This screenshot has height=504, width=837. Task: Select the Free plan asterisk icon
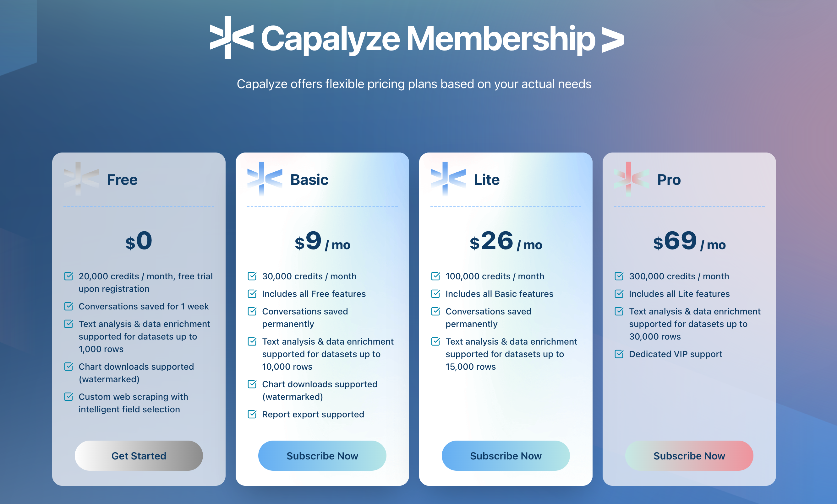tap(81, 179)
